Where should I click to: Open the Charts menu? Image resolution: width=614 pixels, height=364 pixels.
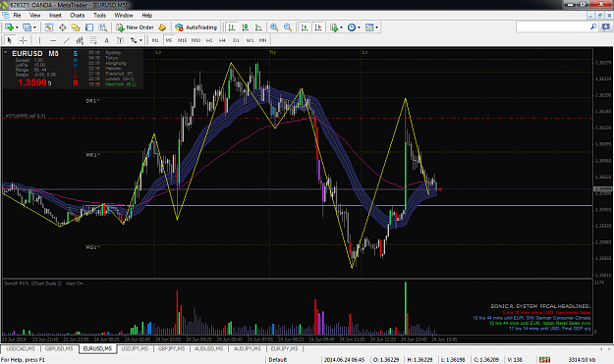pyautogui.click(x=78, y=16)
